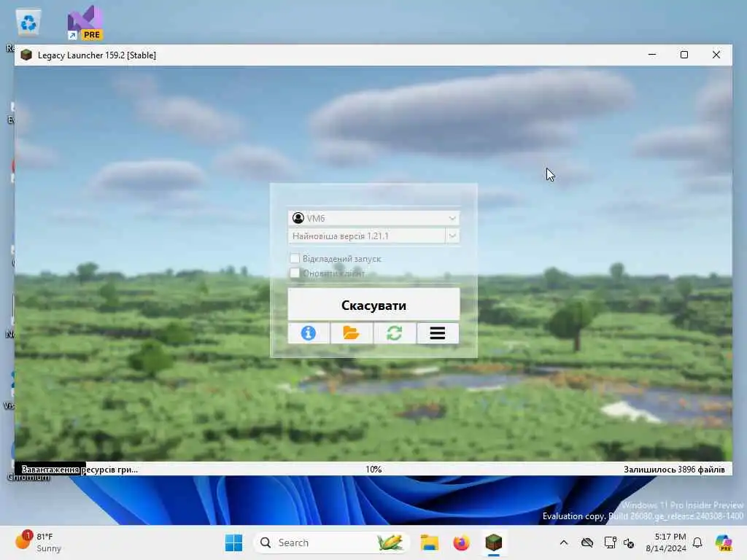The image size is (747, 560).
Task: Click the Завантаження ресурсів гри status text
Action: tap(80, 470)
